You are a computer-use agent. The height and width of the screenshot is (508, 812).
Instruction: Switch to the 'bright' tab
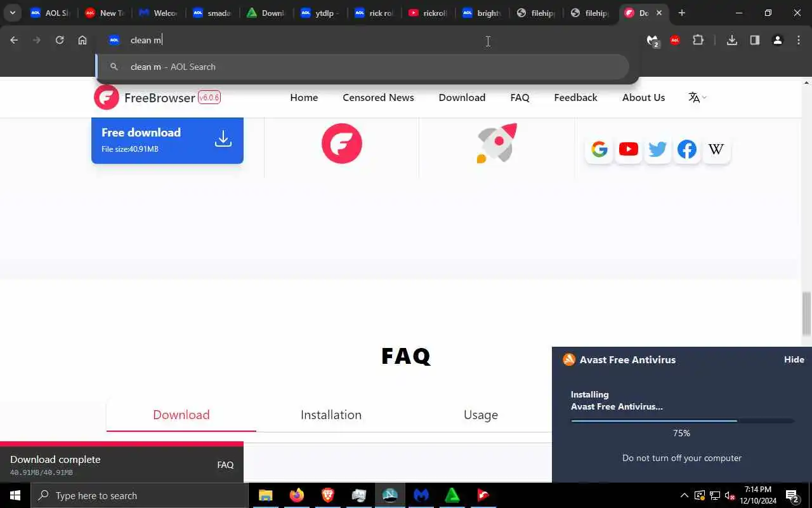coord(481,13)
